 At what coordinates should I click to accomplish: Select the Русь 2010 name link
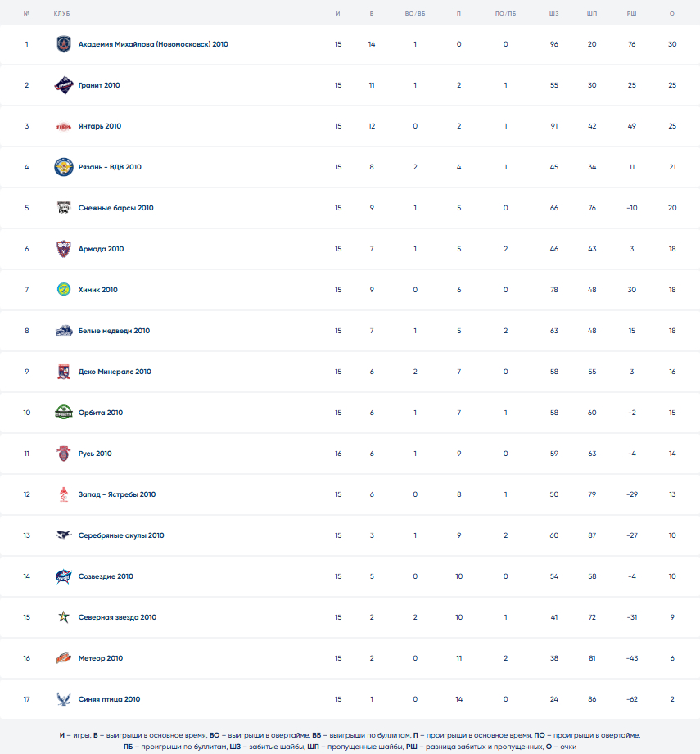pos(95,454)
